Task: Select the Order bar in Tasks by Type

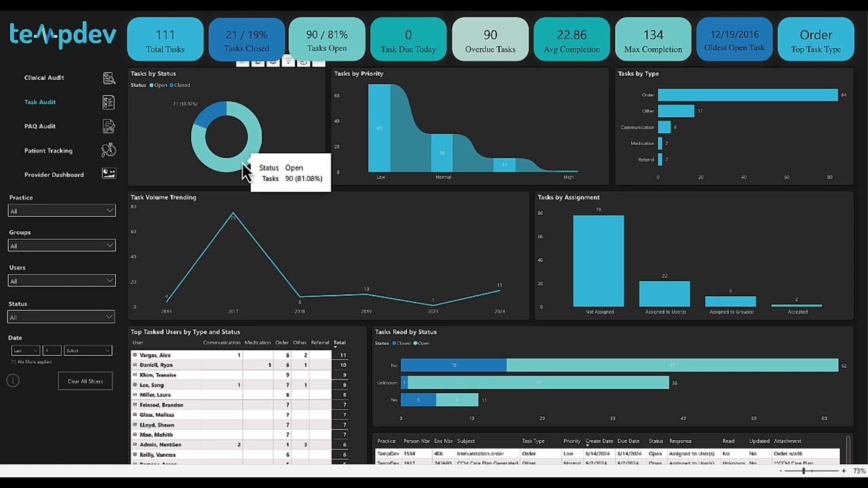Action: point(747,95)
